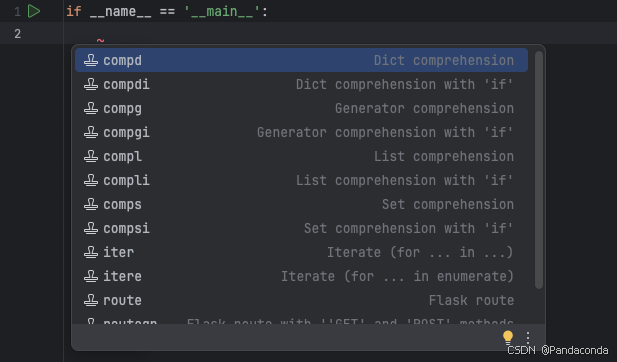
Task: Click the template icon beside compli
Action: 91,180
